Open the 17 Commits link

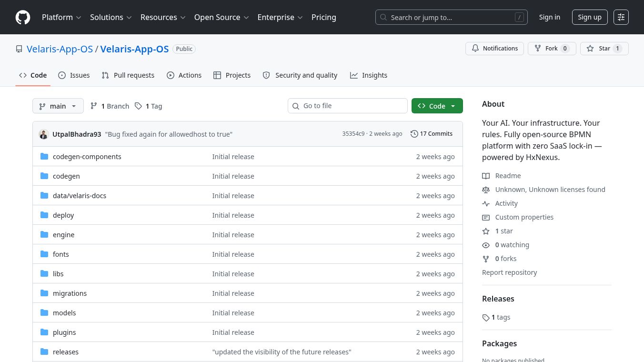432,134
